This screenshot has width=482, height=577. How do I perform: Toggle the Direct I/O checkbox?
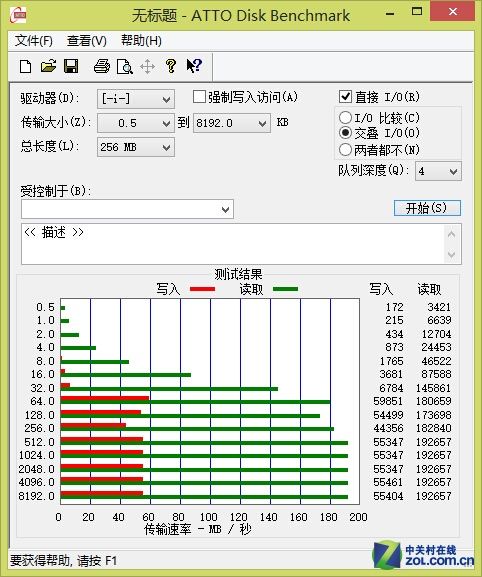pos(345,97)
